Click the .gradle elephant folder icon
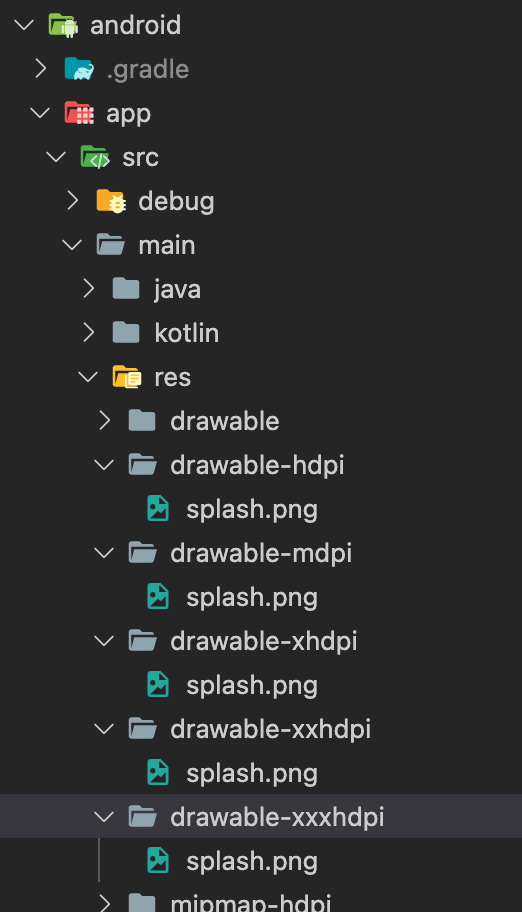The image size is (522, 912). pos(79,69)
